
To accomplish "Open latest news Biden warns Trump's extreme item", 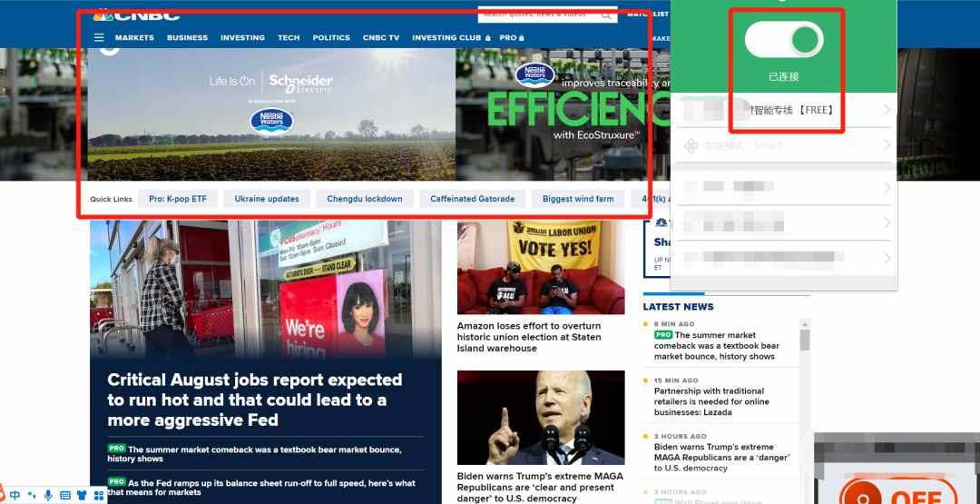I will click(722, 457).
